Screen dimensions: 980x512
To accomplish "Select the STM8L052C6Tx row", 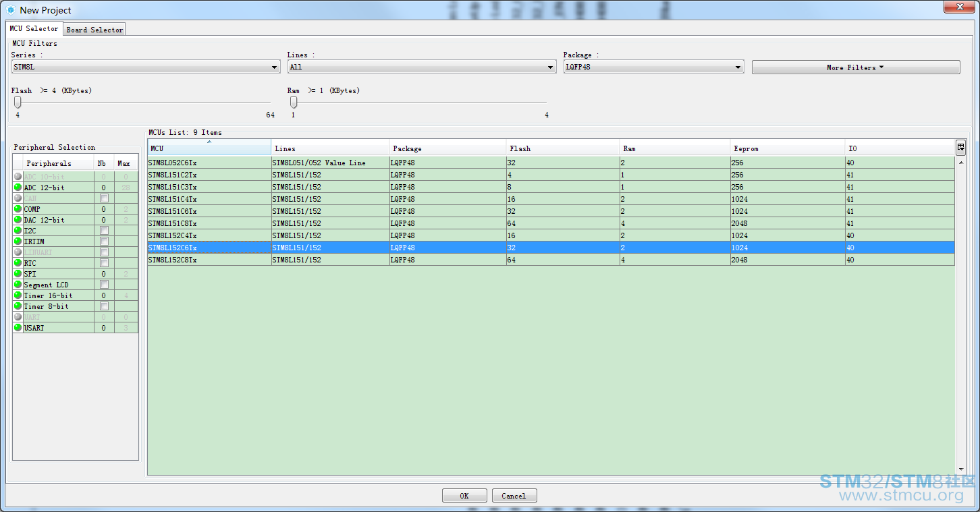I will [551, 163].
